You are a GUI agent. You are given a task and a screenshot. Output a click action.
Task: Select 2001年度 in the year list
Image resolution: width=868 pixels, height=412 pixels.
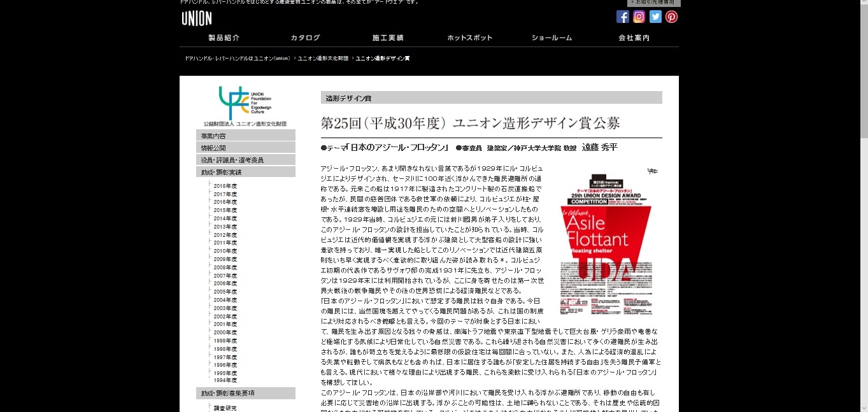pyautogui.click(x=225, y=324)
